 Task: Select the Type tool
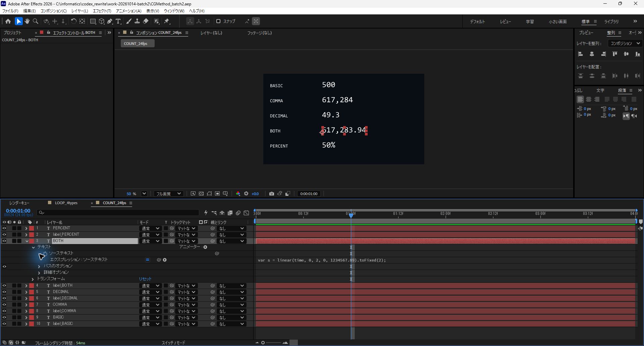[118, 21]
